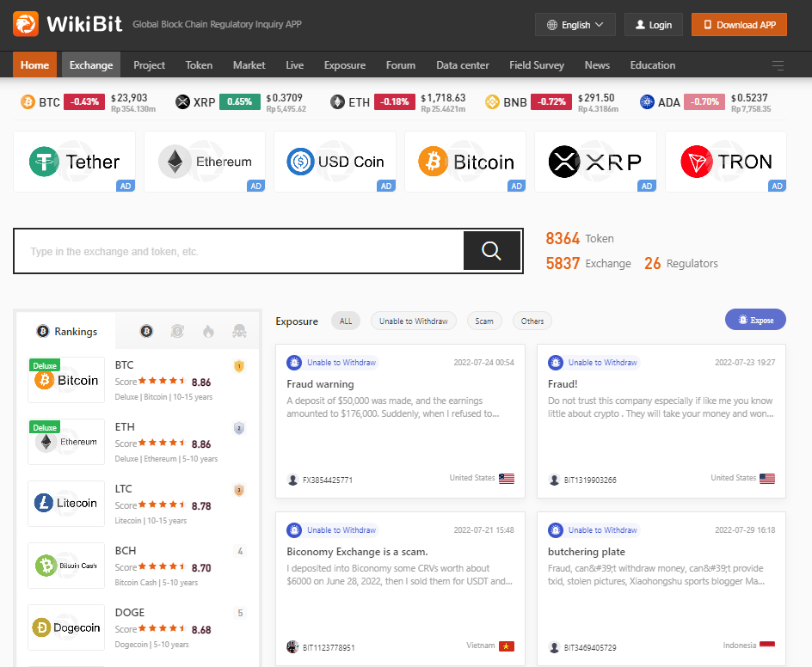Click the magnifier search button
Image resolution: width=812 pixels, height=667 pixels.
491,251
